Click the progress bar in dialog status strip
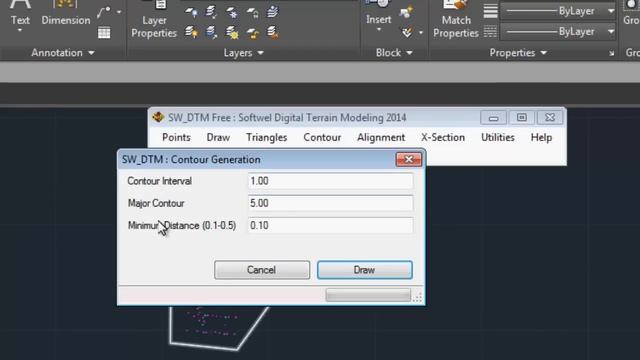 coord(368,295)
